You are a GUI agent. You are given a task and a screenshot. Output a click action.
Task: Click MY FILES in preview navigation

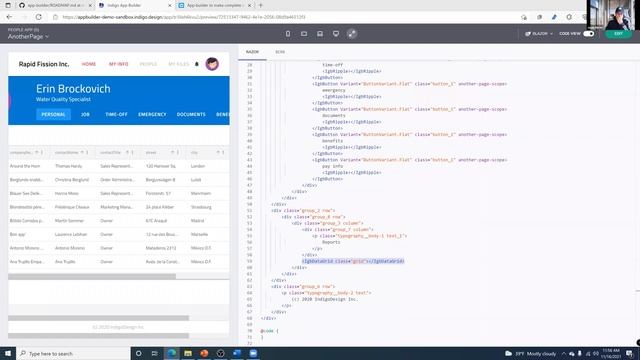(178, 64)
